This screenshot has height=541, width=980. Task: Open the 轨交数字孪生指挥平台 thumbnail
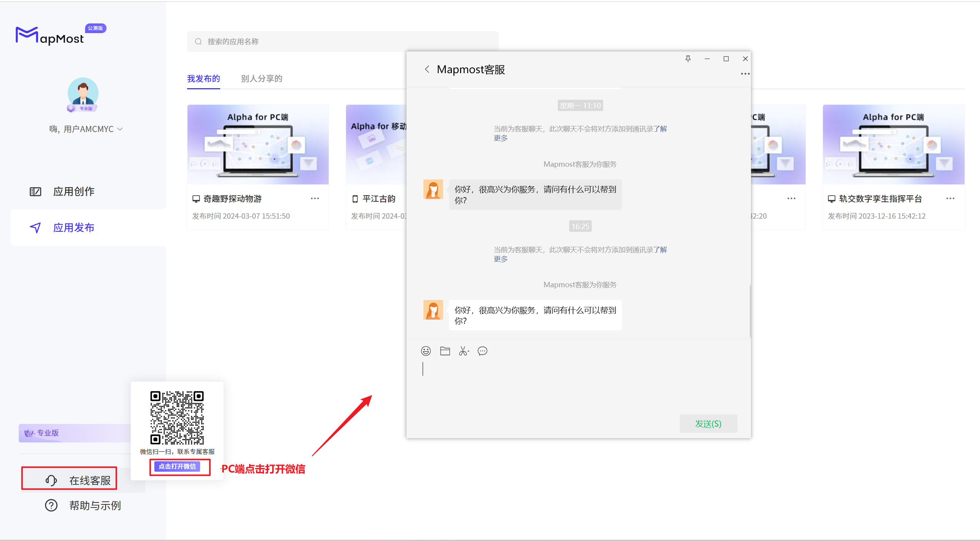click(x=893, y=144)
